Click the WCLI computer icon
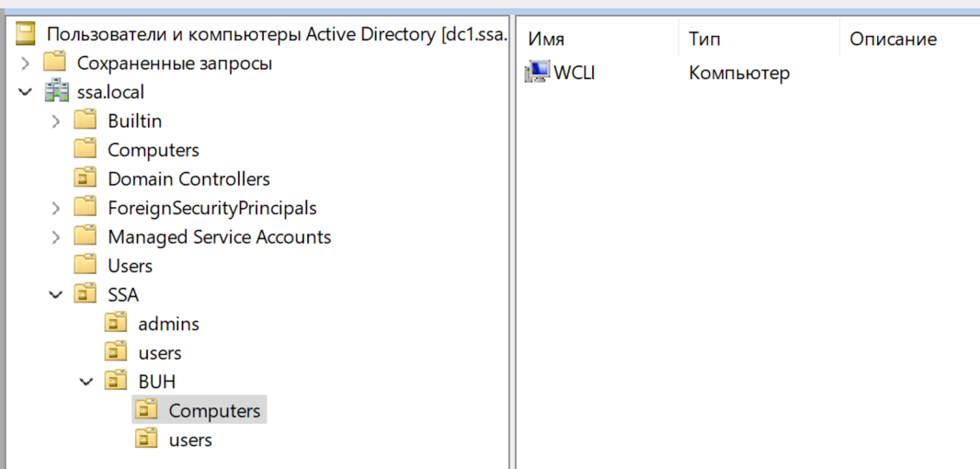 click(537, 72)
